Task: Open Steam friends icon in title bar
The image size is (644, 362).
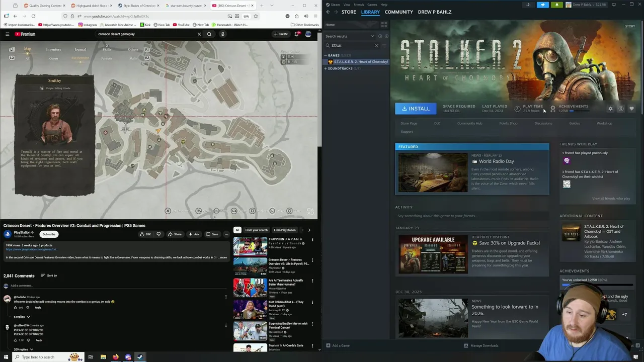Action: coord(528,5)
